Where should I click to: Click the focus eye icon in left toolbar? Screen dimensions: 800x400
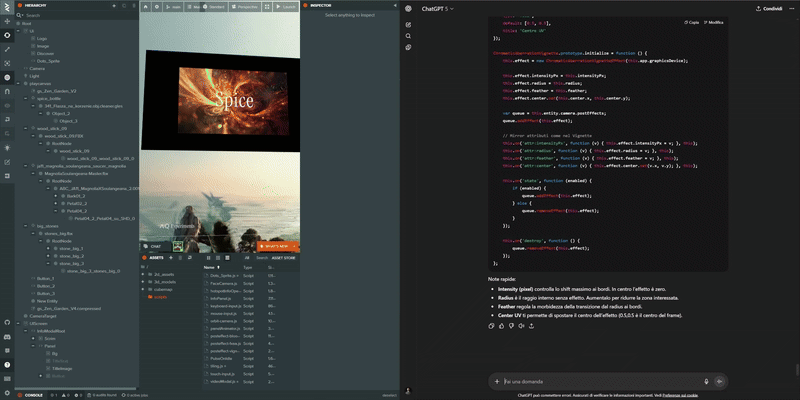[x=7, y=106]
